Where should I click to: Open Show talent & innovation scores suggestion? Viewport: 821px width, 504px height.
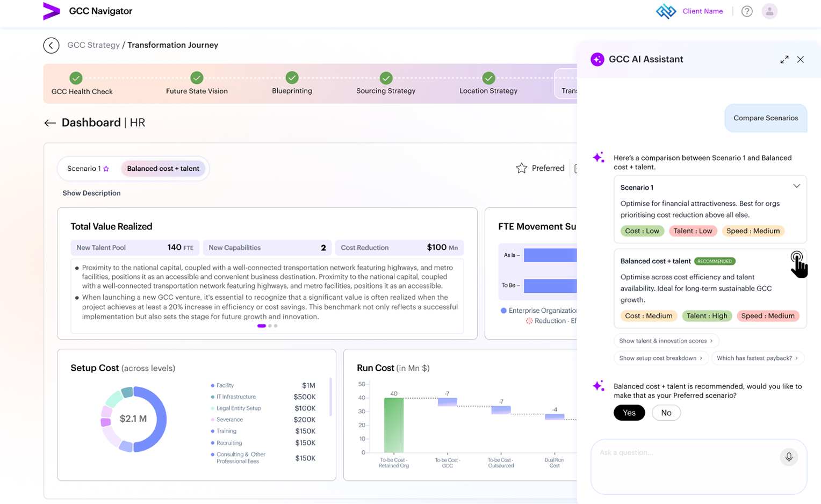pos(666,341)
